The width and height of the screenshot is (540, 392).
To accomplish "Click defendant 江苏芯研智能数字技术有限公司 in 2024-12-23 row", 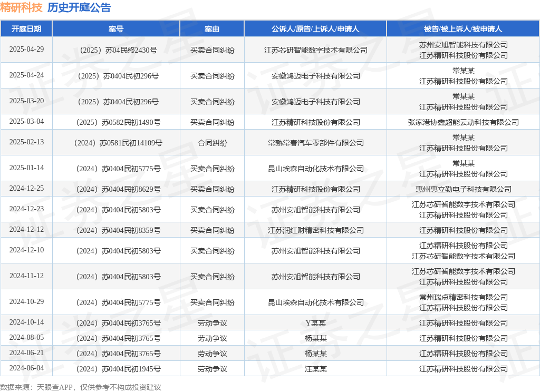I will 463,204.
